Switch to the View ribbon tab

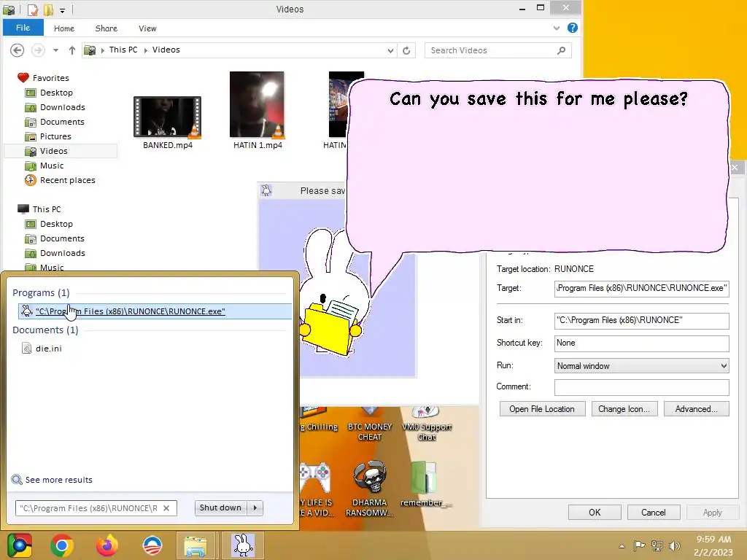(x=147, y=28)
